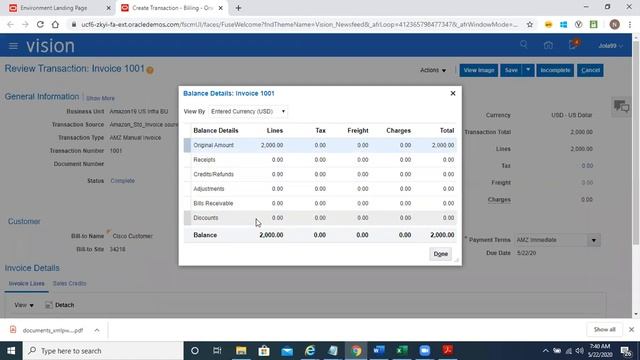Open Excel from taskbar

point(402,351)
